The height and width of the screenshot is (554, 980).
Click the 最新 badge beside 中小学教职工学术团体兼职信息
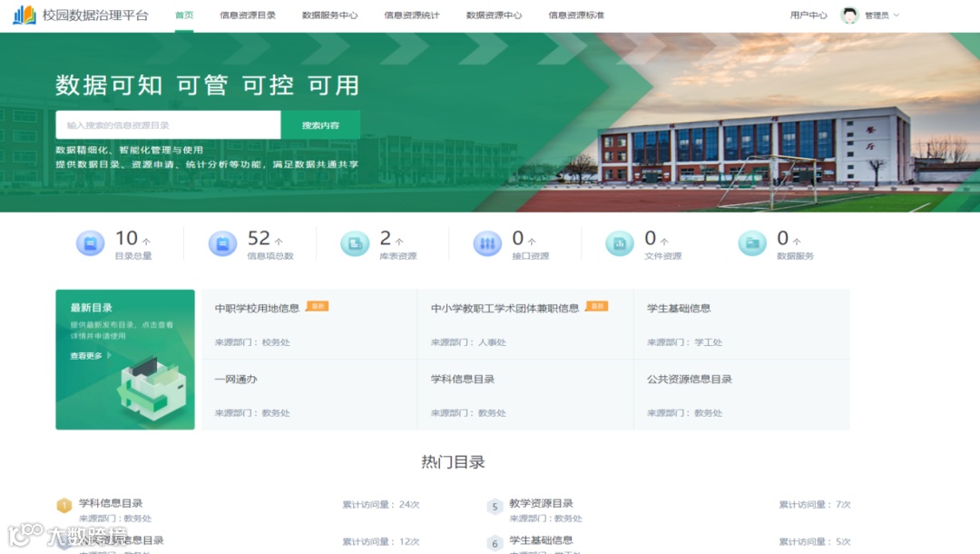597,306
